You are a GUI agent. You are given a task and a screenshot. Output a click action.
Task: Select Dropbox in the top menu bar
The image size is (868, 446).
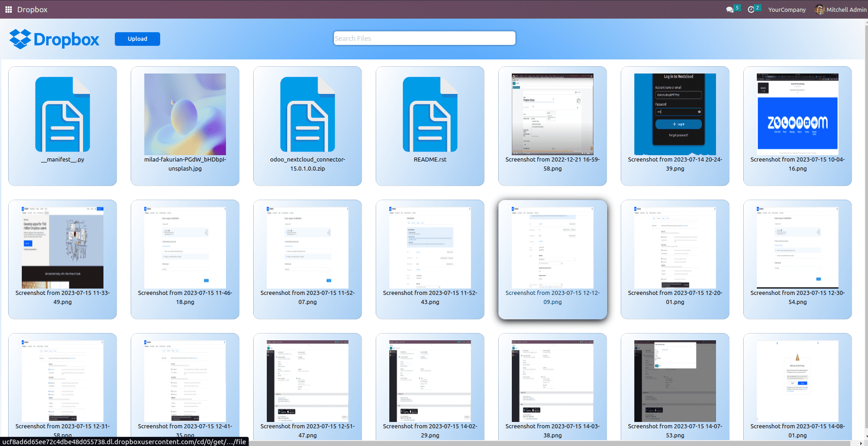point(33,9)
